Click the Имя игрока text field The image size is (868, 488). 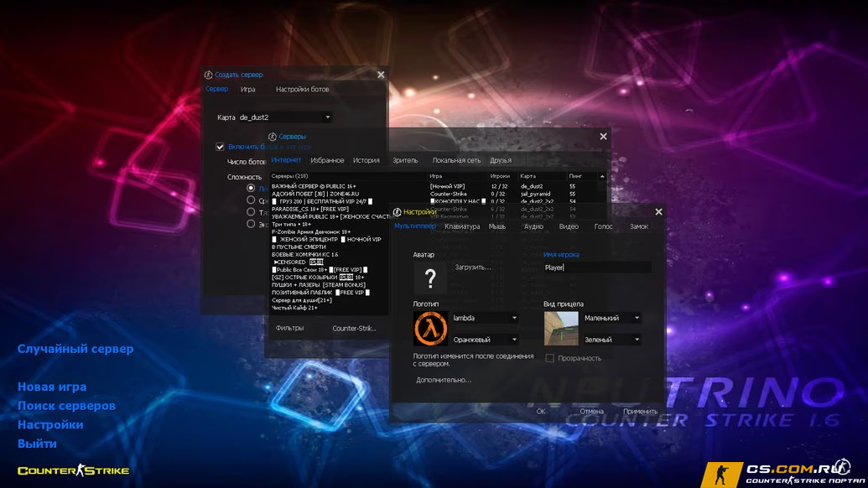(x=597, y=267)
